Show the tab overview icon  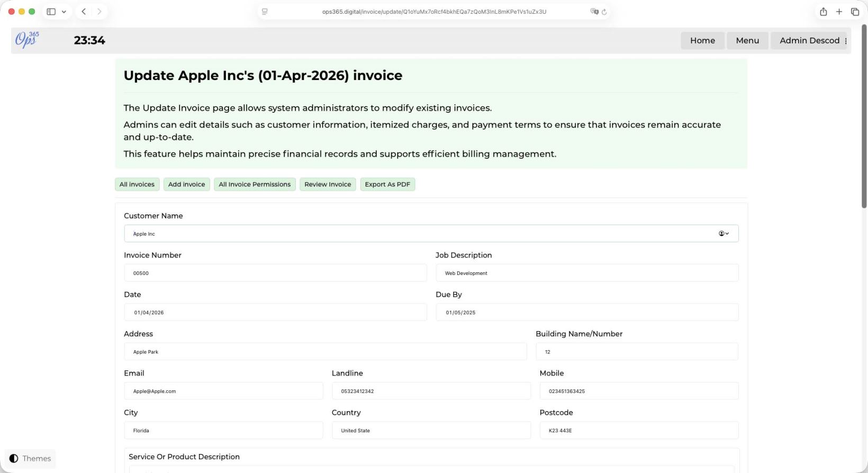coord(855,12)
